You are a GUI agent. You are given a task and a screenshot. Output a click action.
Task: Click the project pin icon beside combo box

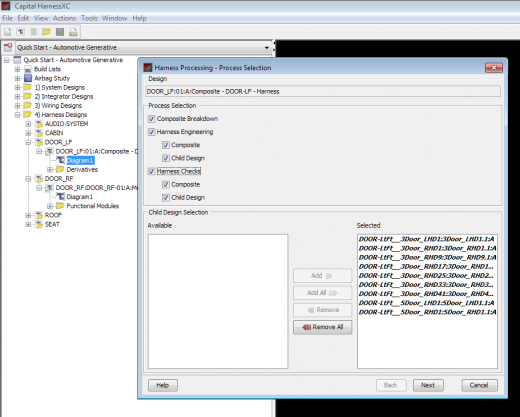(8, 47)
